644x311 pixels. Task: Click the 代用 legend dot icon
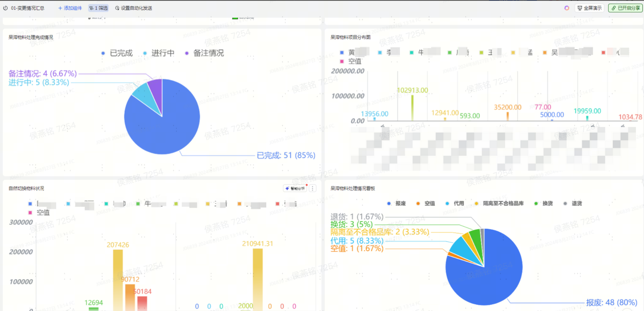coord(447,203)
